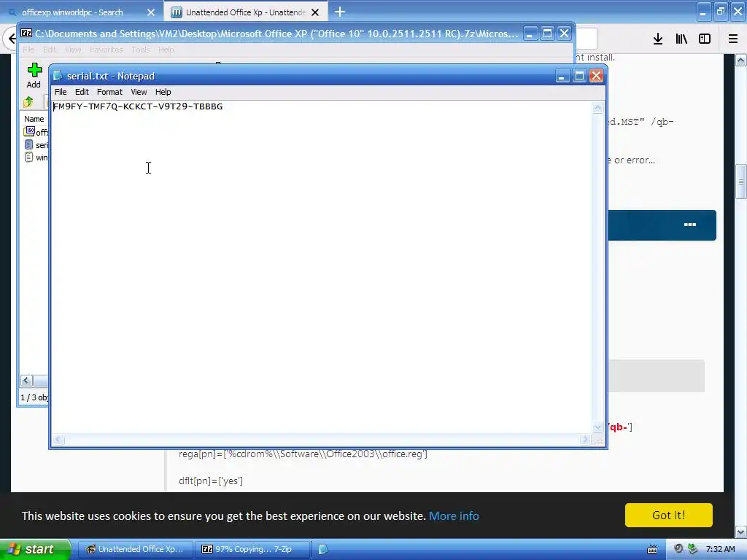The height and width of the screenshot is (560, 747).
Task: Minimize the 7-Zip archive window
Action: tap(530, 34)
